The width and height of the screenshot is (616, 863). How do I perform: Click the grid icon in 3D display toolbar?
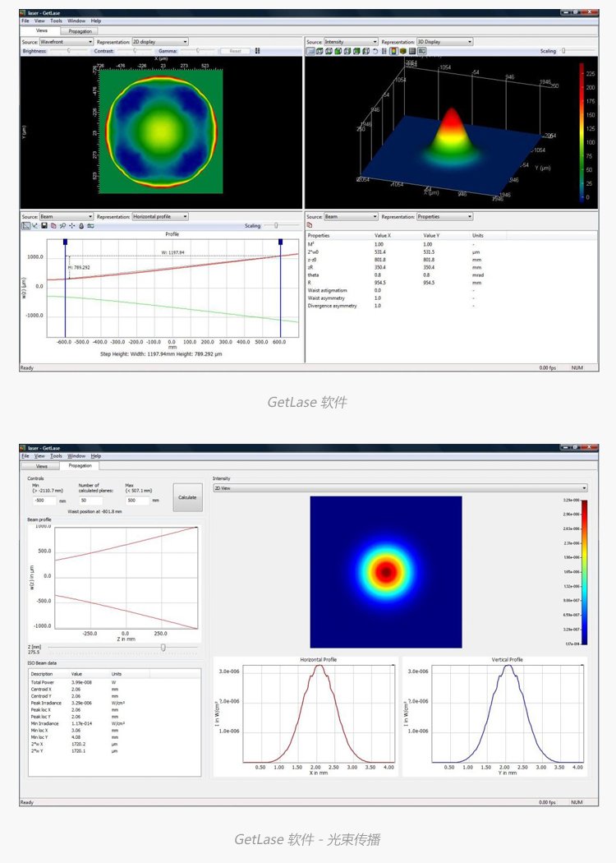[384, 51]
